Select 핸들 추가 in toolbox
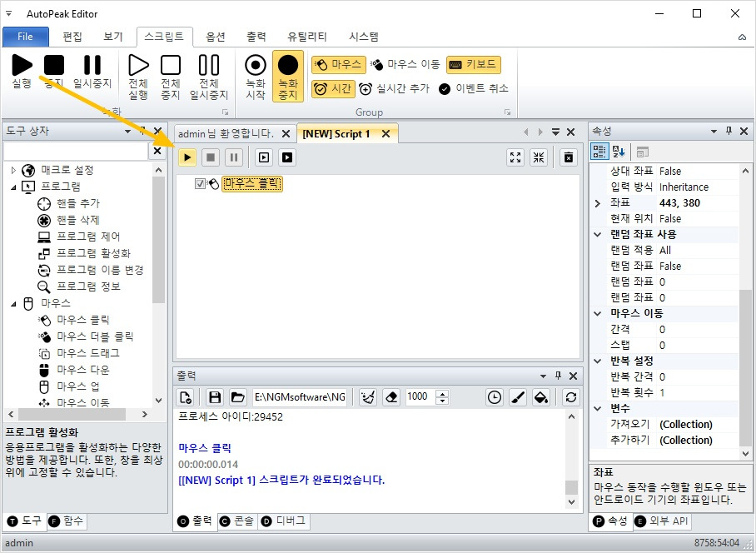This screenshot has width=756, height=553. [77, 203]
